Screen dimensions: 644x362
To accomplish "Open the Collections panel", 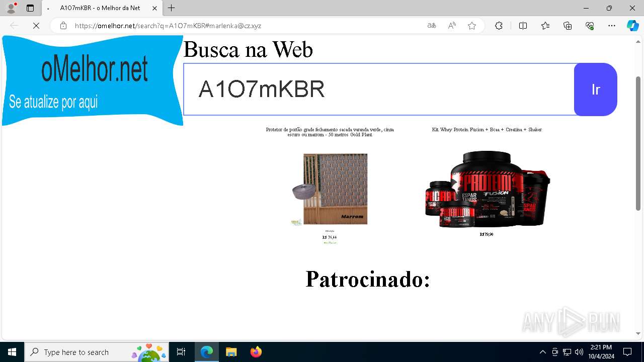I will tap(568, 26).
